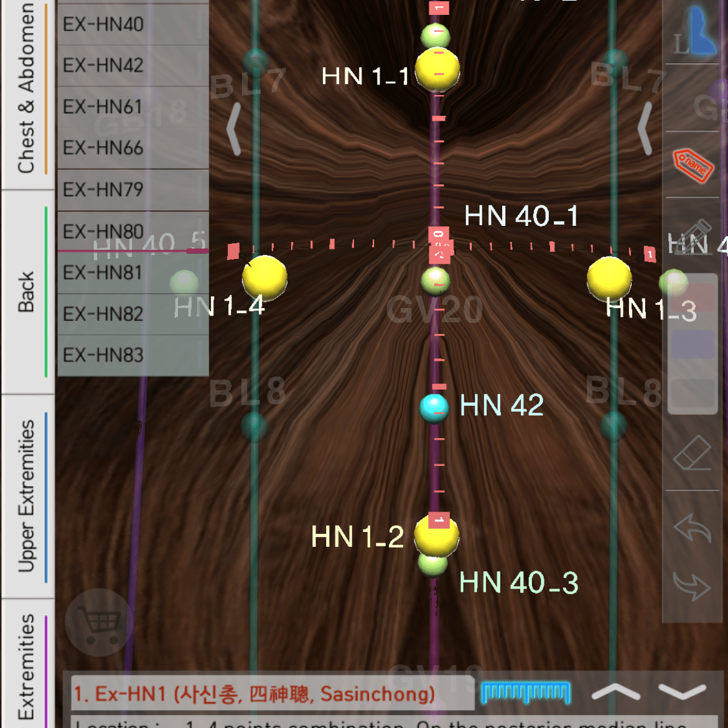Screen dimensions: 728x728
Task: Switch to the Back tab
Action: click(26, 291)
